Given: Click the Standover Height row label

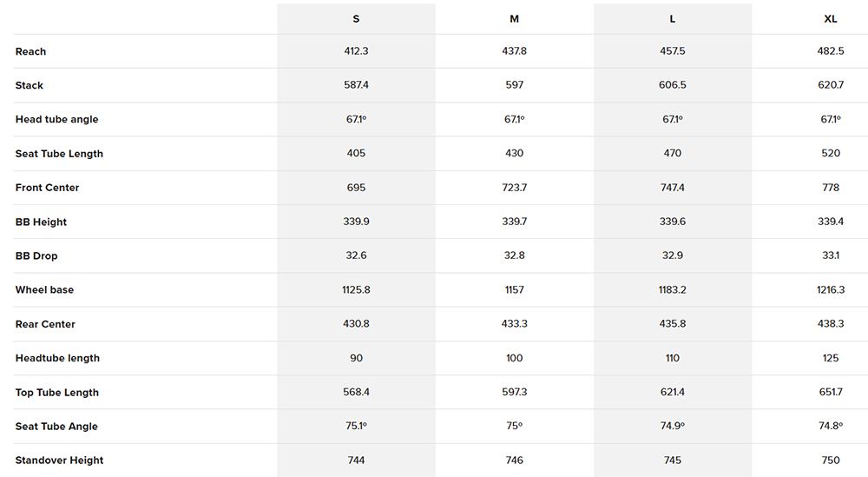Looking at the screenshot, I should [x=59, y=460].
